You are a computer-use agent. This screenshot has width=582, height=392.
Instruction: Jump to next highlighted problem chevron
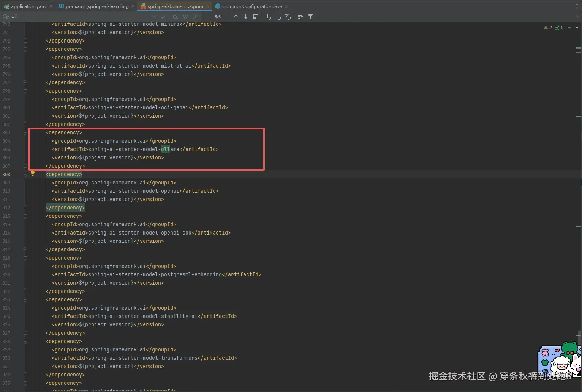[x=577, y=27]
